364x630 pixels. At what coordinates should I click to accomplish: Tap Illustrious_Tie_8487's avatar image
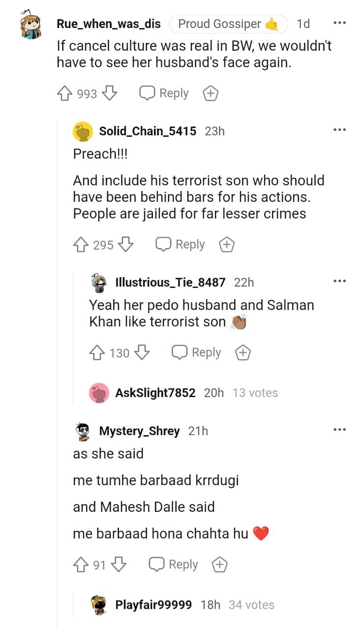99,283
